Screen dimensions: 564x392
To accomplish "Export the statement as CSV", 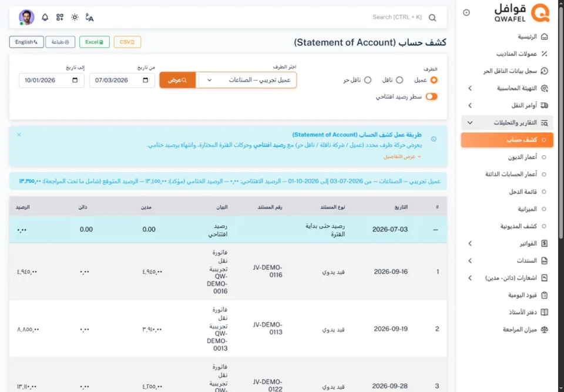I will tap(127, 42).
